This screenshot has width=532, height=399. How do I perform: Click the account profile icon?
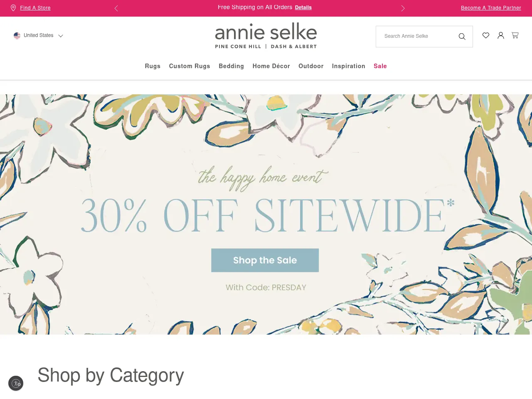[x=500, y=35]
